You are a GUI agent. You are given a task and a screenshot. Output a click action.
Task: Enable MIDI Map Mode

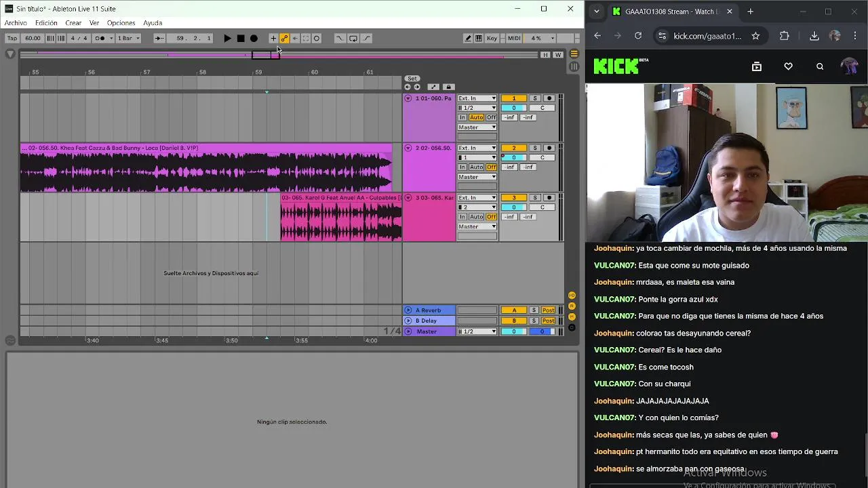(x=514, y=39)
